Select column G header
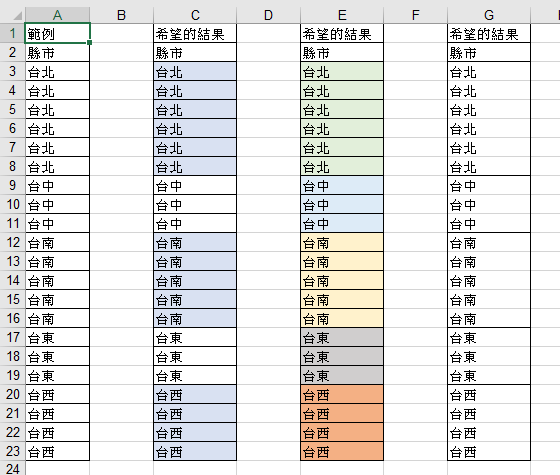Image resolution: width=560 pixels, height=475 pixels. click(489, 15)
